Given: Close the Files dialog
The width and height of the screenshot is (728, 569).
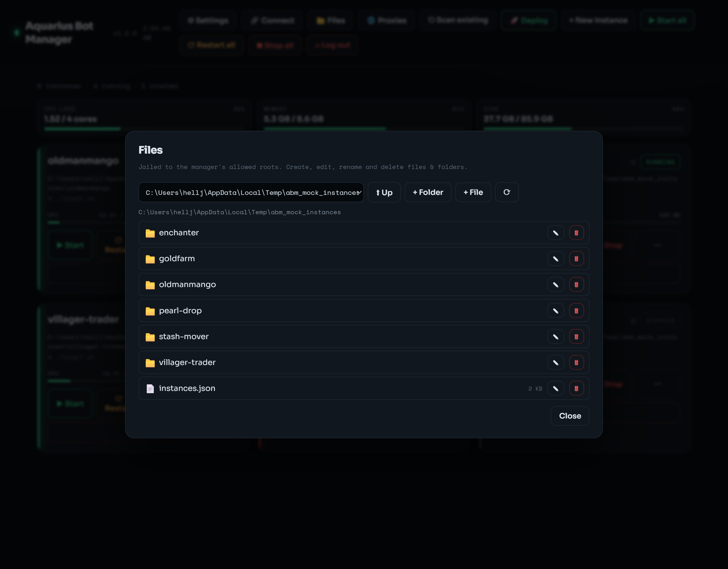Looking at the screenshot, I should (x=570, y=416).
